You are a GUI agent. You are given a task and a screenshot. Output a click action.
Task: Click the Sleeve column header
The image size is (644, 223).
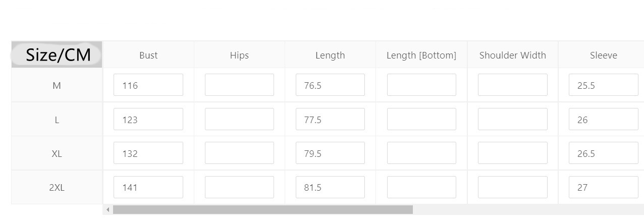(x=603, y=55)
